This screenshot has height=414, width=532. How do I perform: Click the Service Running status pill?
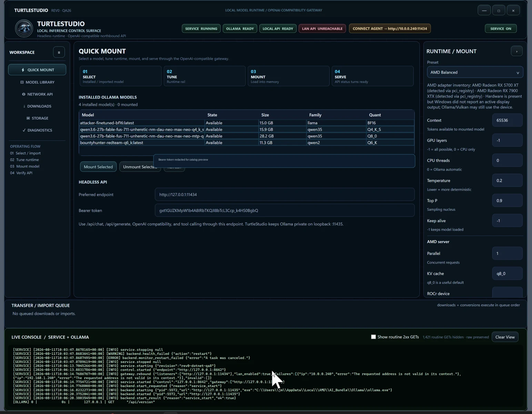point(201,29)
